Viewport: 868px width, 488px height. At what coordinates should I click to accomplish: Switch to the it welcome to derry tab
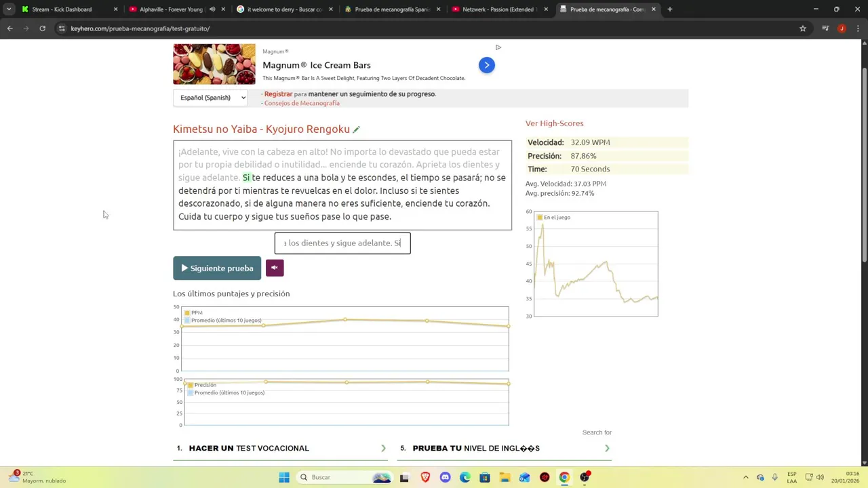click(x=285, y=9)
